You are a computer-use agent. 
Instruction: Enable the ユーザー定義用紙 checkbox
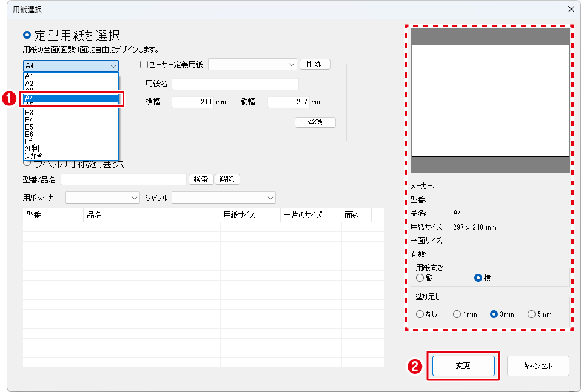click(144, 64)
